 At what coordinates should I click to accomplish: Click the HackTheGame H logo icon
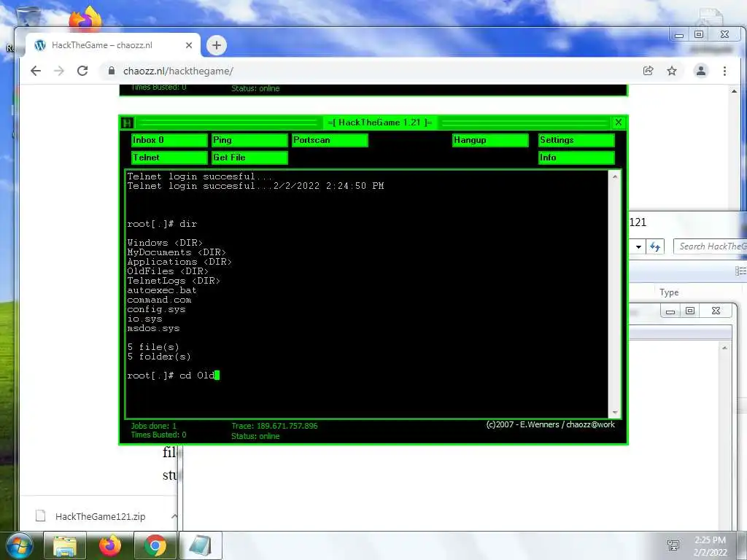127,122
